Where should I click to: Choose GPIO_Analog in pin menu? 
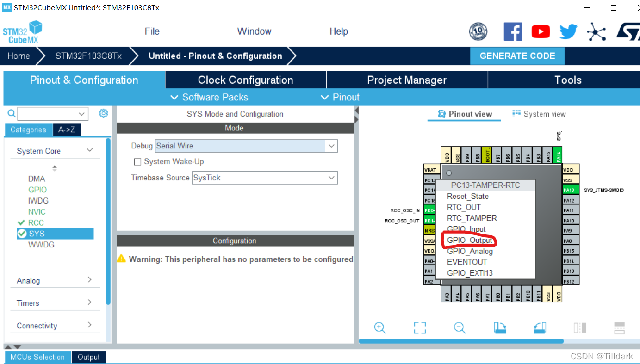(x=470, y=251)
